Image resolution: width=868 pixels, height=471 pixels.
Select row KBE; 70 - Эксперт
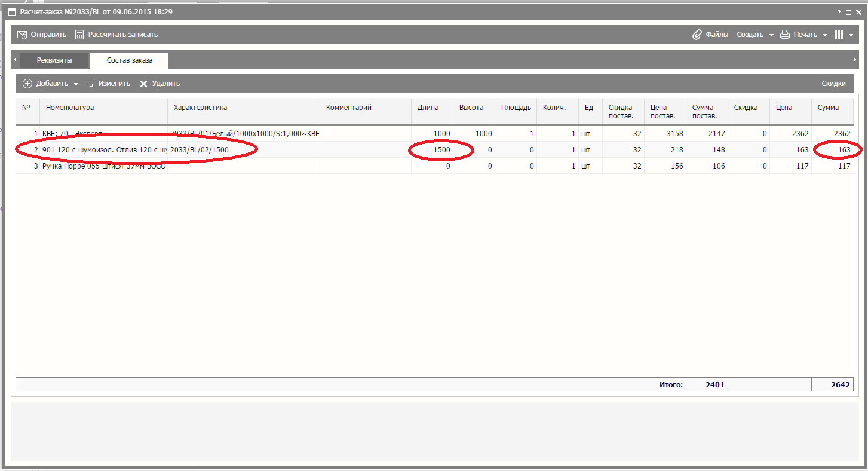(x=434, y=134)
